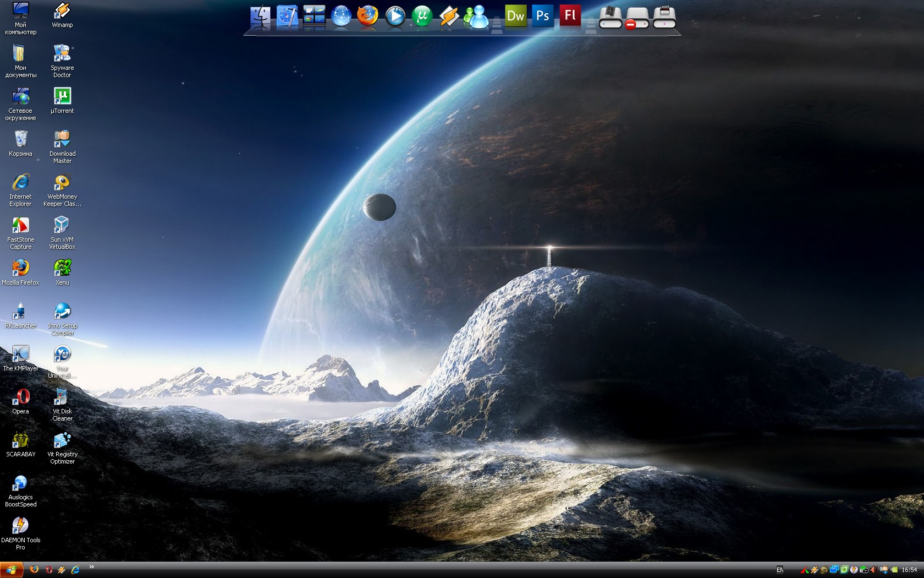Open the Windows drive icon in dock

tap(610, 17)
